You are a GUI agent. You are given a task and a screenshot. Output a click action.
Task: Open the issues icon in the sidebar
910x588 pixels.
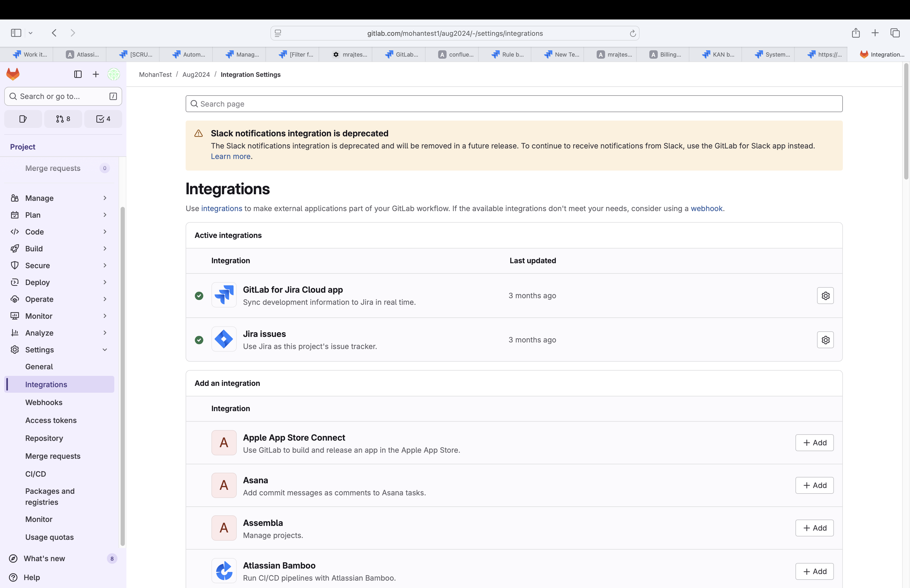pyautogui.click(x=23, y=119)
